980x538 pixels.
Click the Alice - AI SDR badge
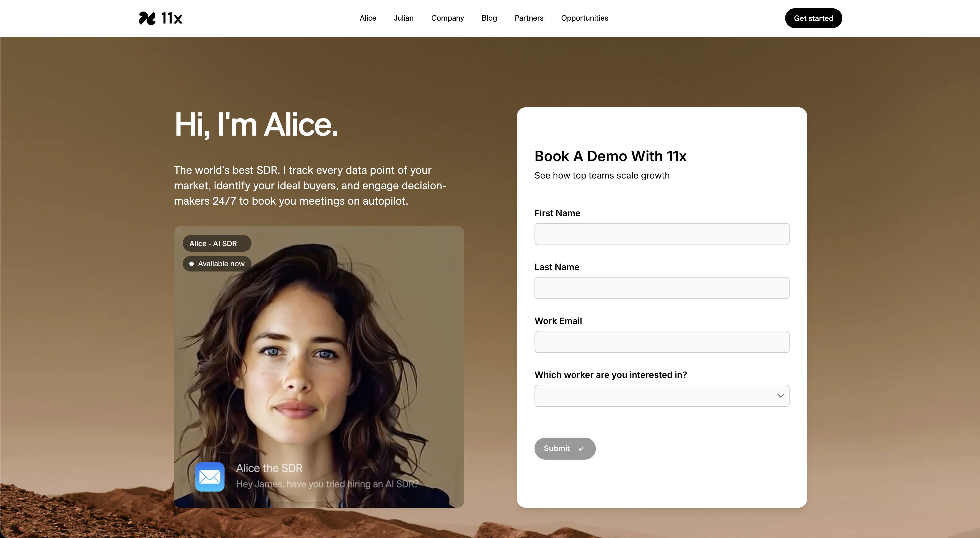217,244
